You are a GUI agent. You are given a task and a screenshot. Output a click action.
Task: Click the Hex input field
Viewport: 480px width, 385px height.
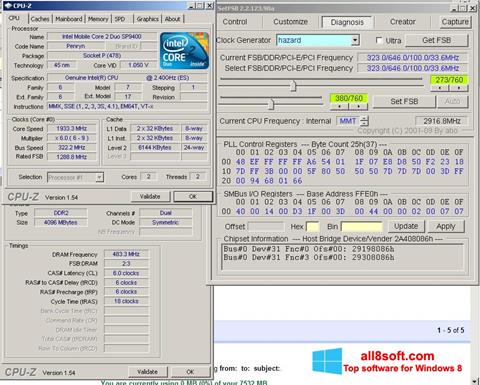coord(312,227)
